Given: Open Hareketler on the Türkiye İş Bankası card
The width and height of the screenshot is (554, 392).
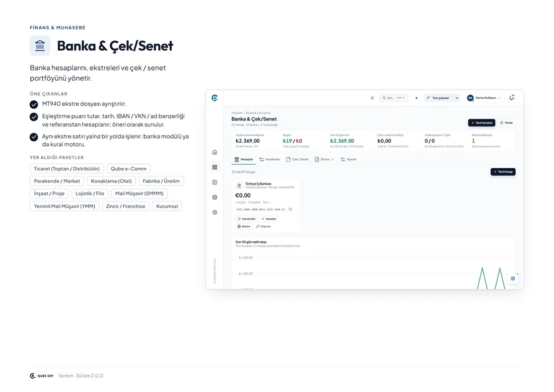Looking at the screenshot, I should point(247,219).
